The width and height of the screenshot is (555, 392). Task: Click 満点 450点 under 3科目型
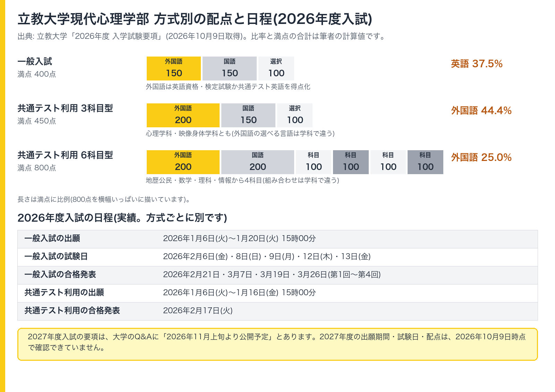tap(37, 121)
